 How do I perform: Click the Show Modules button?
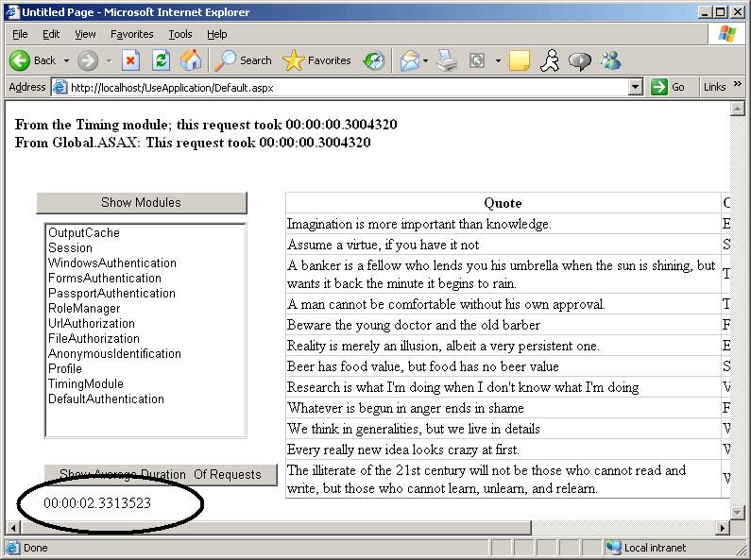pos(141,202)
